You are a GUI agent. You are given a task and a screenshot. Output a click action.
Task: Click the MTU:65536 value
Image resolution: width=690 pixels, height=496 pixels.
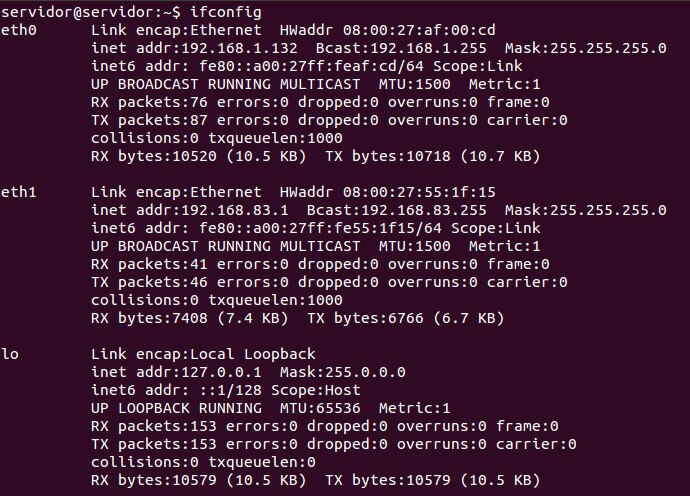point(316,408)
